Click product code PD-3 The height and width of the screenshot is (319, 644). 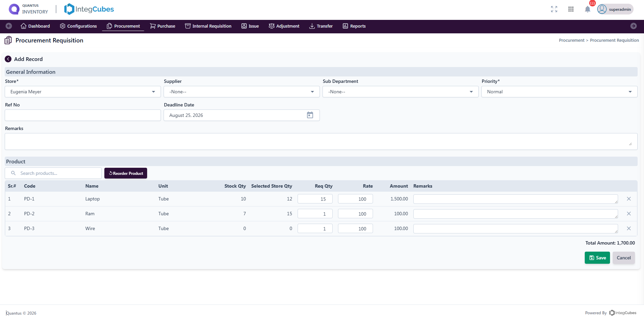(x=29, y=228)
